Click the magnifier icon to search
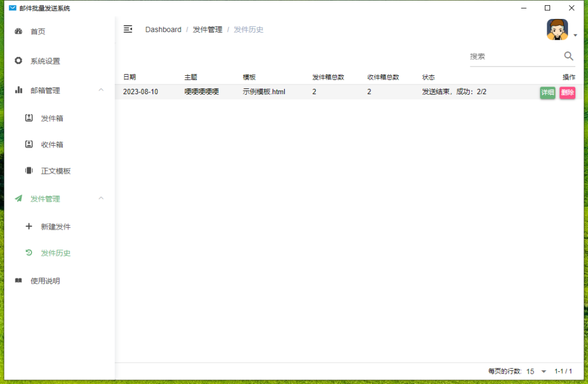Image resolution: width=588 pixels, height=384 pixels. (x=568, y=56)
